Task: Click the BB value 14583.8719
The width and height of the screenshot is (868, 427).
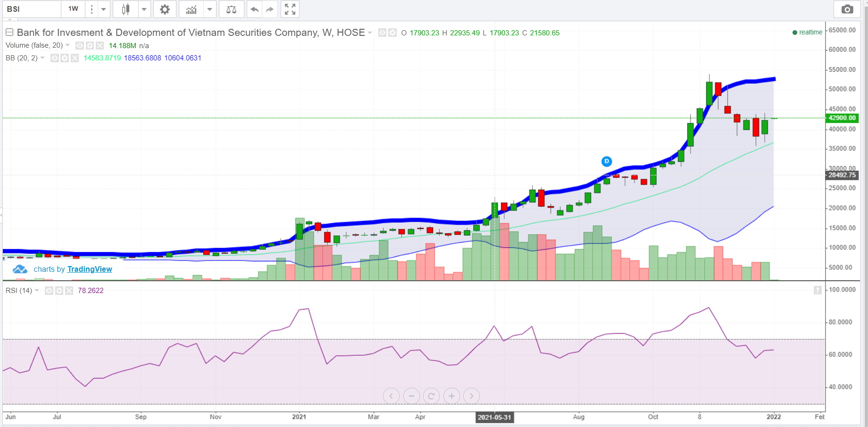Action: [102, 58]
